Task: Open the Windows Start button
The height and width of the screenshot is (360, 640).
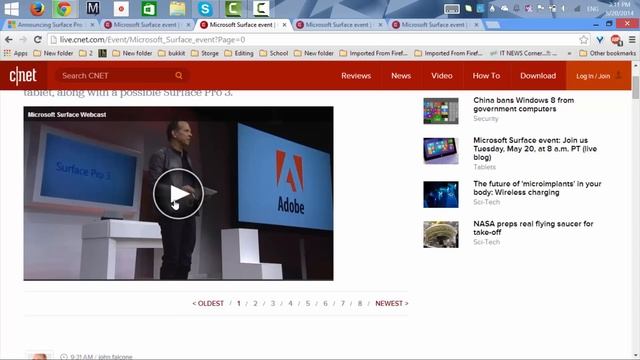Action: point(11,8)
